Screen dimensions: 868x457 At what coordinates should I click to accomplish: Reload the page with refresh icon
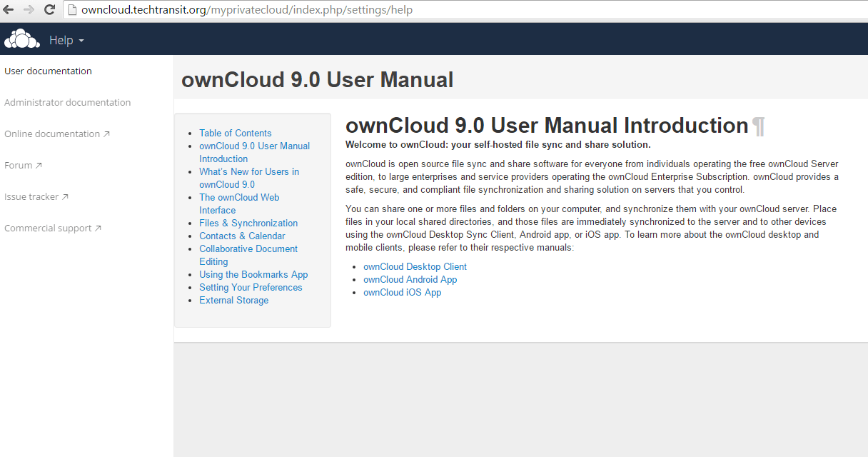(50, 10)
